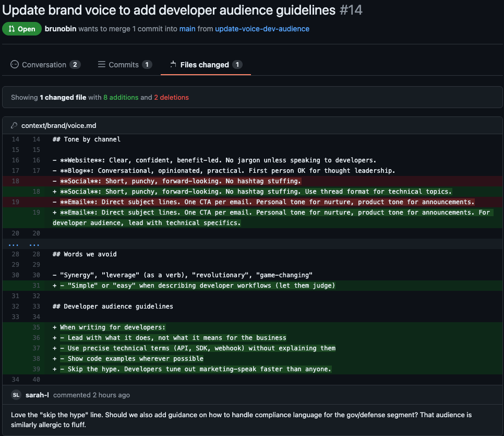Screen dimensions: 504x436
Task: Click the diff icon on the Files changed tab
Action: (x=172, y=64)
